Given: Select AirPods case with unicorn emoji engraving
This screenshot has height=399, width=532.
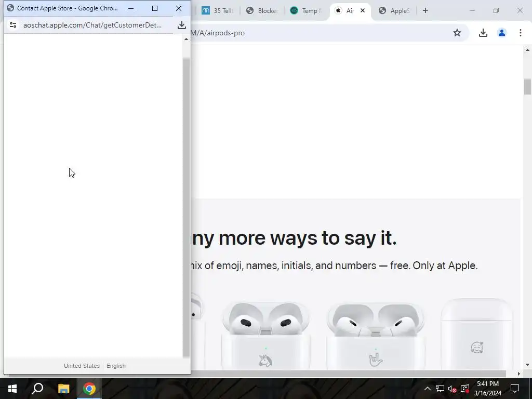Looking at the screenshot, I should 265,336.
